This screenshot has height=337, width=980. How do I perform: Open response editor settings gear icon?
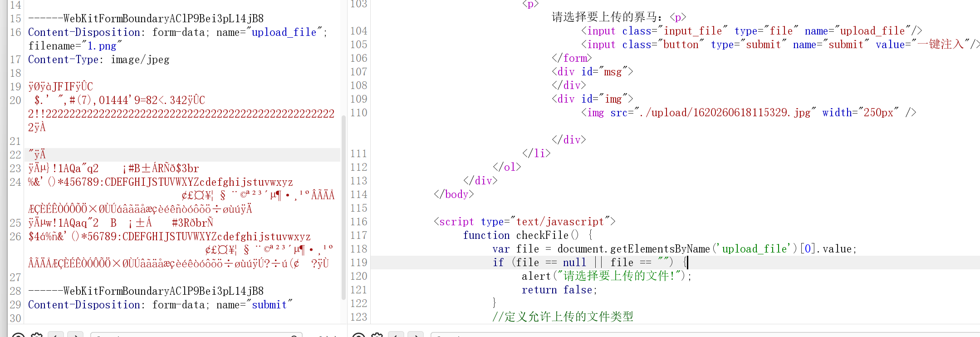click(x=377, y=335)
